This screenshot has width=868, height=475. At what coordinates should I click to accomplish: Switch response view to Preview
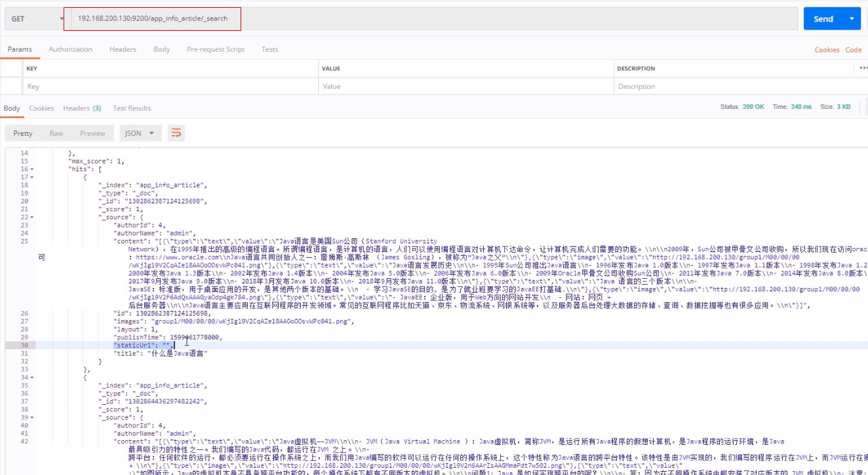(92, 133)
